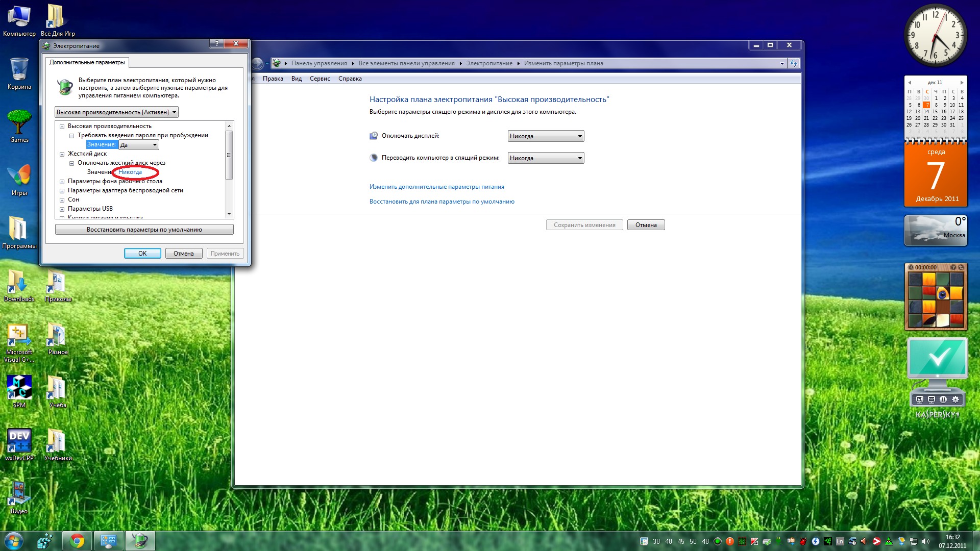
Task: Open the Справка menu
Action: pos(350,79)
